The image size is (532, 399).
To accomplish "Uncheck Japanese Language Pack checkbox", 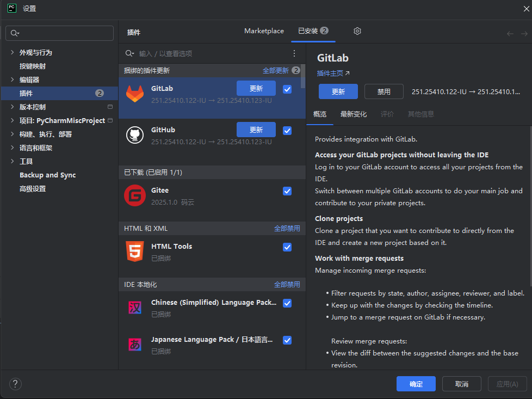I will (287, 340).
